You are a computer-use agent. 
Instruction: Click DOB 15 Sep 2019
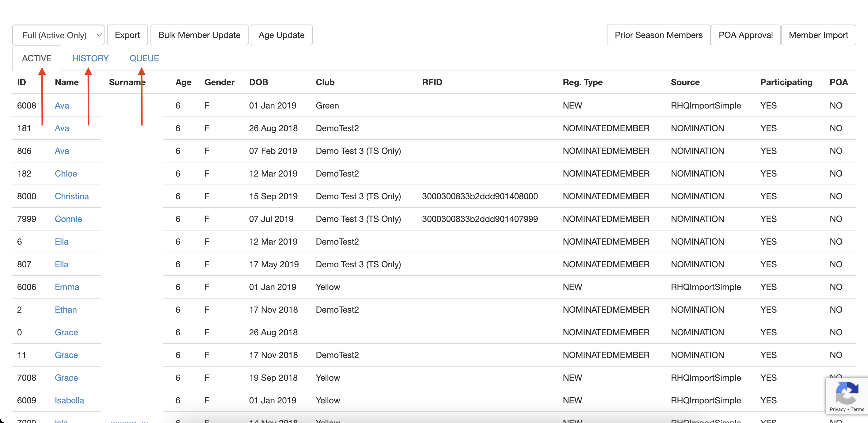pyautogui.click(x=273, y=196)
